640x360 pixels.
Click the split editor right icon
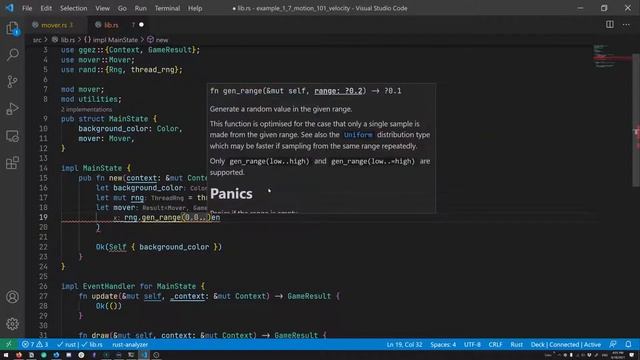click(x=609, y=24)
